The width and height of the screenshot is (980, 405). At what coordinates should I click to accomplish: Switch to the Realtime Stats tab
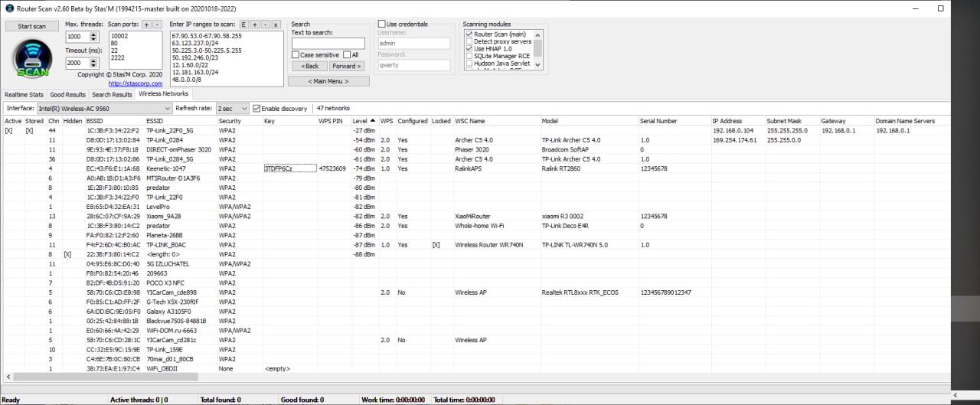pos(24,95)
